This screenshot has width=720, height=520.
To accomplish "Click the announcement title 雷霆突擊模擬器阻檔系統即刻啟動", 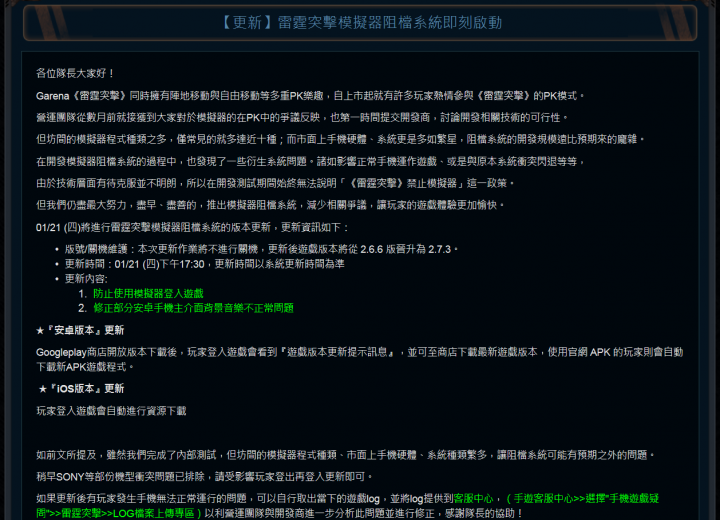I will [x=360, y=23].
